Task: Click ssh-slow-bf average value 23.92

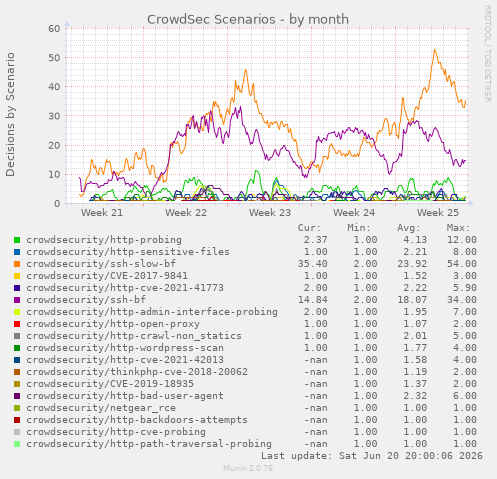Action: click(412, 264)
